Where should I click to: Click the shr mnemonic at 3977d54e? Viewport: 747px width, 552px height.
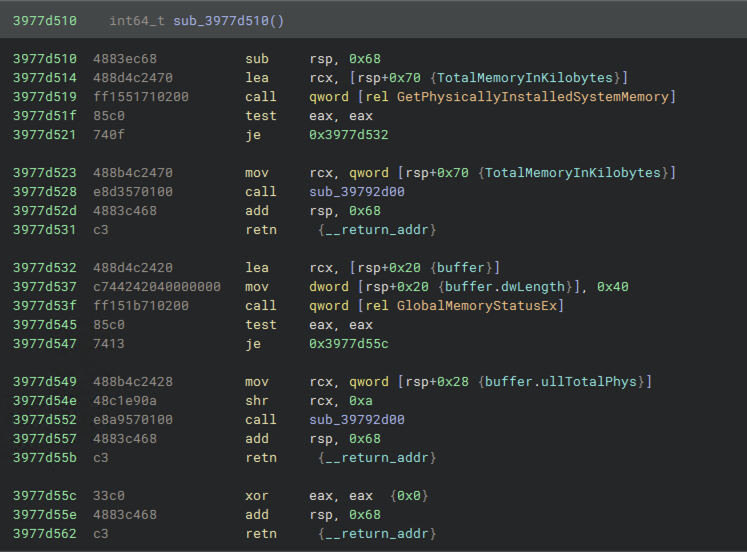pos(257,401)
